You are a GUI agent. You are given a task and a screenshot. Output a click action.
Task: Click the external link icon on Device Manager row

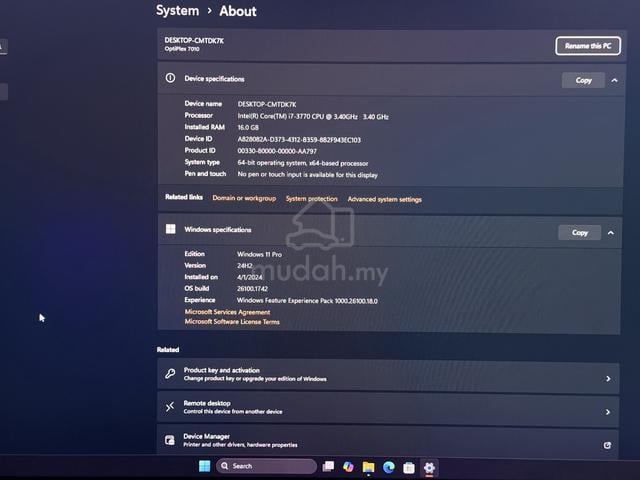click(x=607, y=445)
